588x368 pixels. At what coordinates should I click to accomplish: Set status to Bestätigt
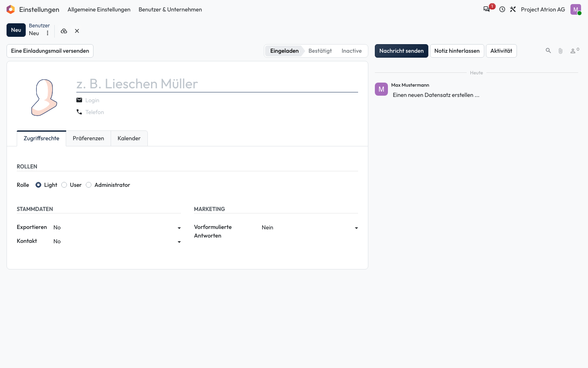(x=320, y=51)
